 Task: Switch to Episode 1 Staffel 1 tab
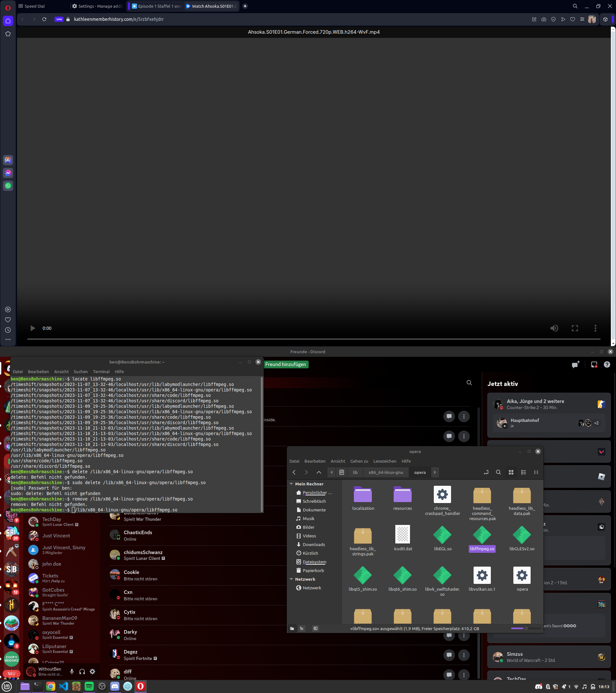(x=157, y=6)
